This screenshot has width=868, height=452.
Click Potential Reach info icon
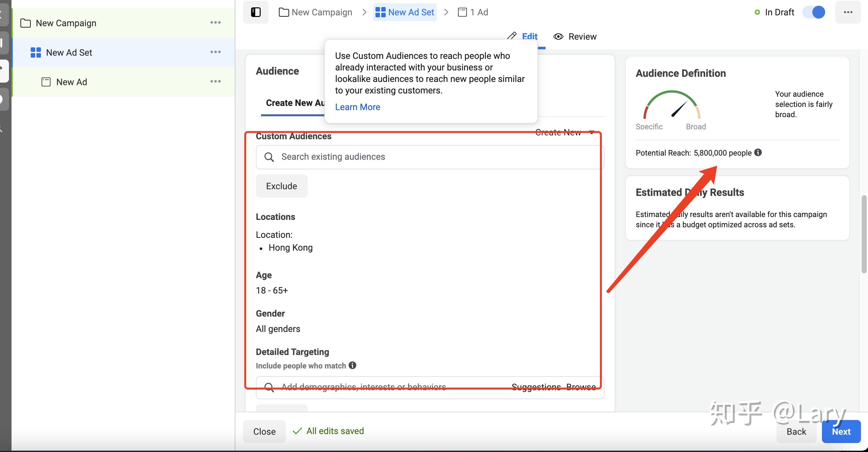pos(758,152)
